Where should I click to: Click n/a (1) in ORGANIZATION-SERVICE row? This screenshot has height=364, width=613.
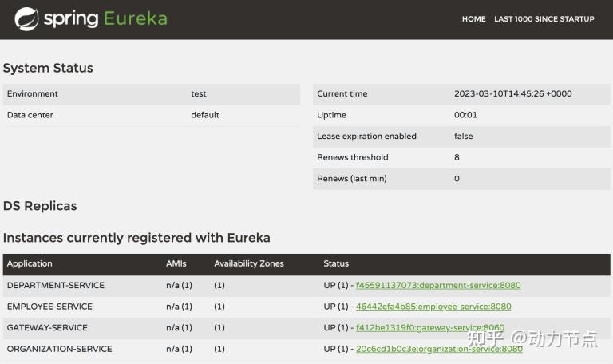coord(179,349)
